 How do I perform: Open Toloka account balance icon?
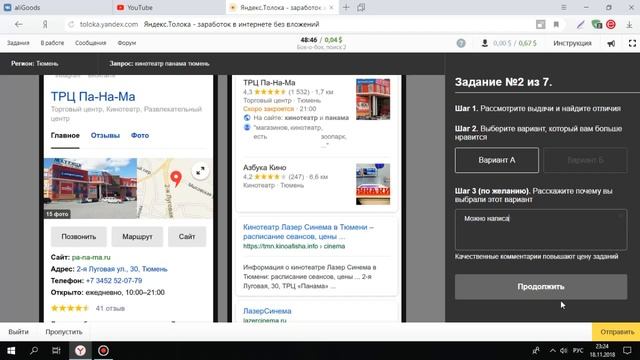484,43
